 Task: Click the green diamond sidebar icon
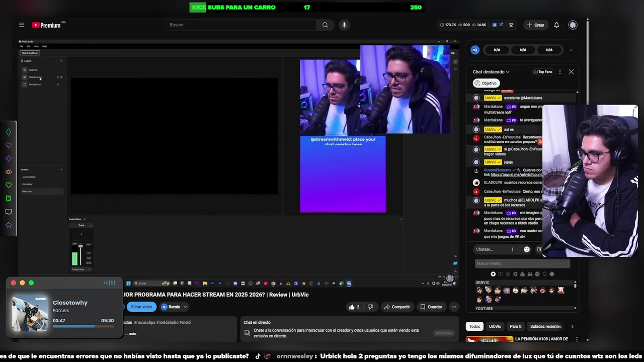(x=9, y=132)
